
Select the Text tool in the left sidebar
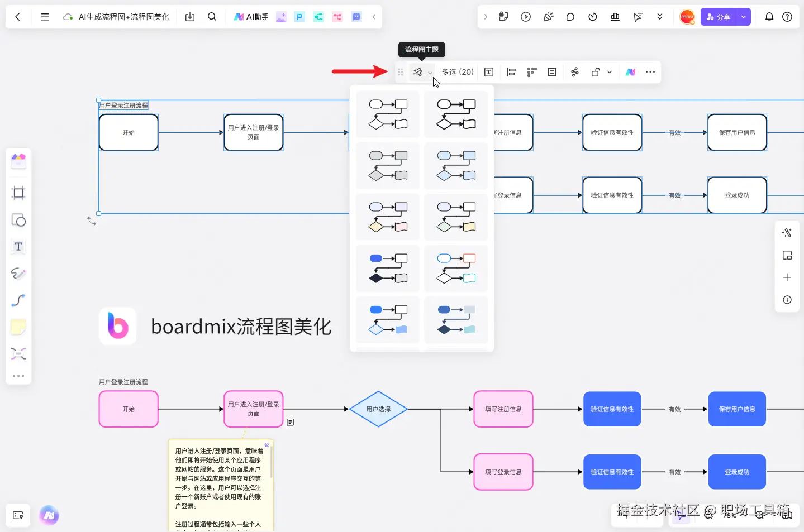click(x=18, y=247)
